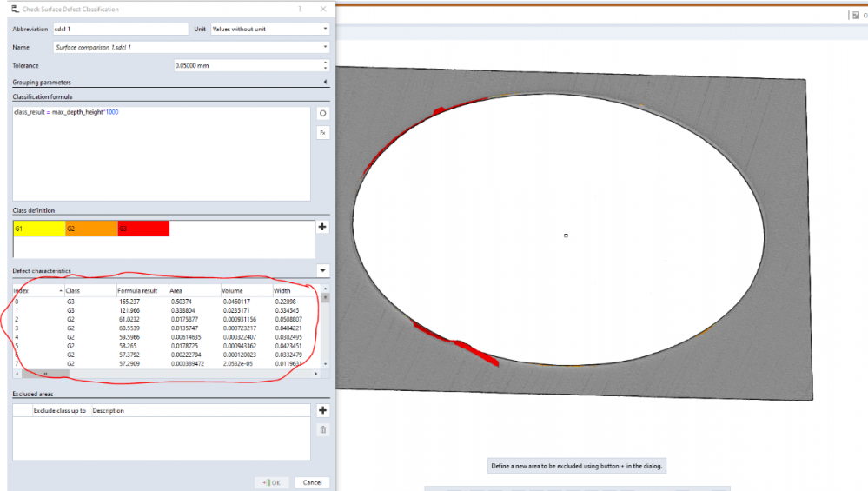This screenshot has width=868, height=491.
Task: Add a new class with the plus button
Action: 323,227
